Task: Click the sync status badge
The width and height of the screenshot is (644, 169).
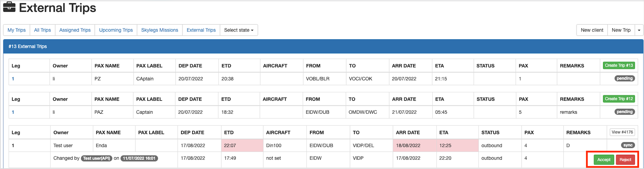Action: [628, 145]
